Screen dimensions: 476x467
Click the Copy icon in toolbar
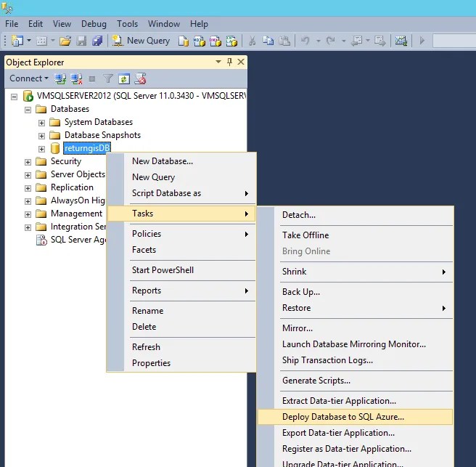point(268,41)
